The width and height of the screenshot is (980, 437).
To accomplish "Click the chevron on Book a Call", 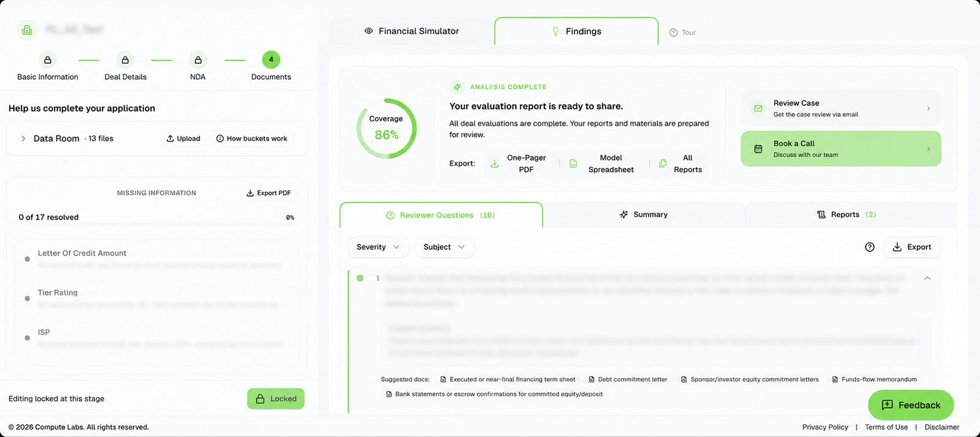I will point(929,149).
